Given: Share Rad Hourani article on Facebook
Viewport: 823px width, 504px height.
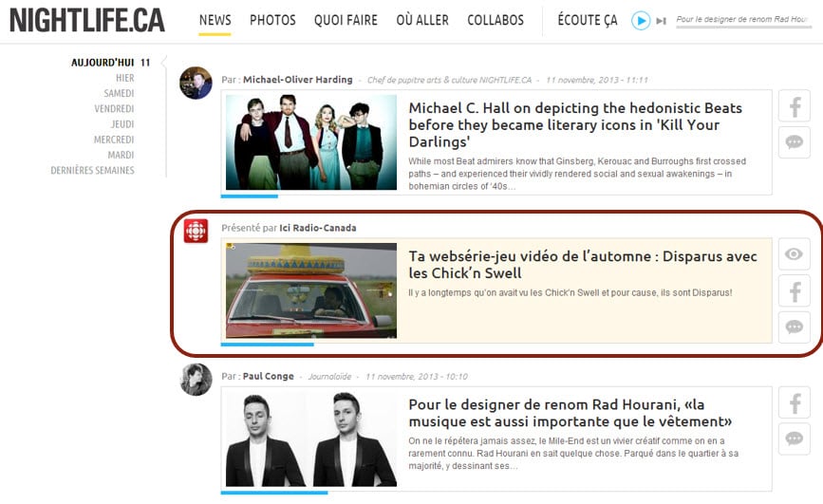Looking at the screenshot, I should [x=794, y=403].
